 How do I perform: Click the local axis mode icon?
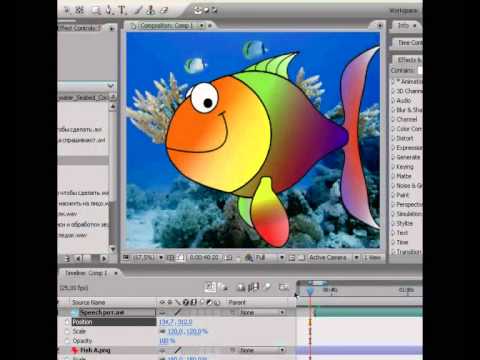[x=197, y=10]
